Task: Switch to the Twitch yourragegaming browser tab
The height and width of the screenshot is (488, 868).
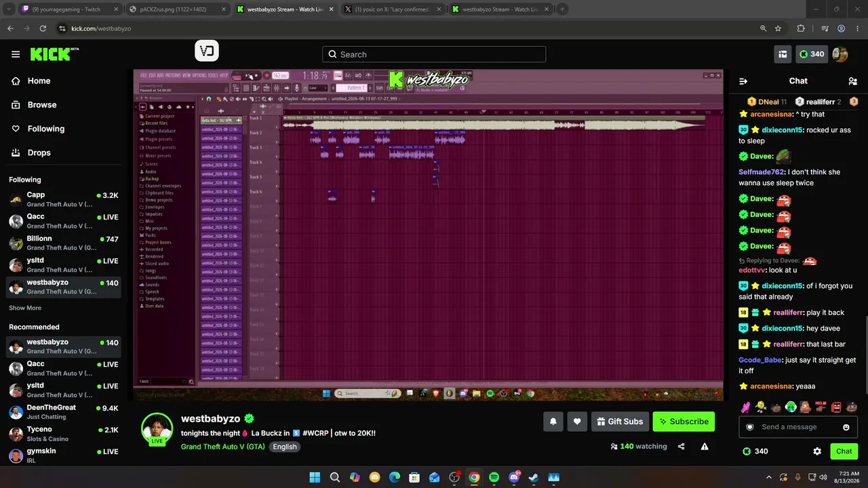Action: pyautogui.click(x=69, y=9)
